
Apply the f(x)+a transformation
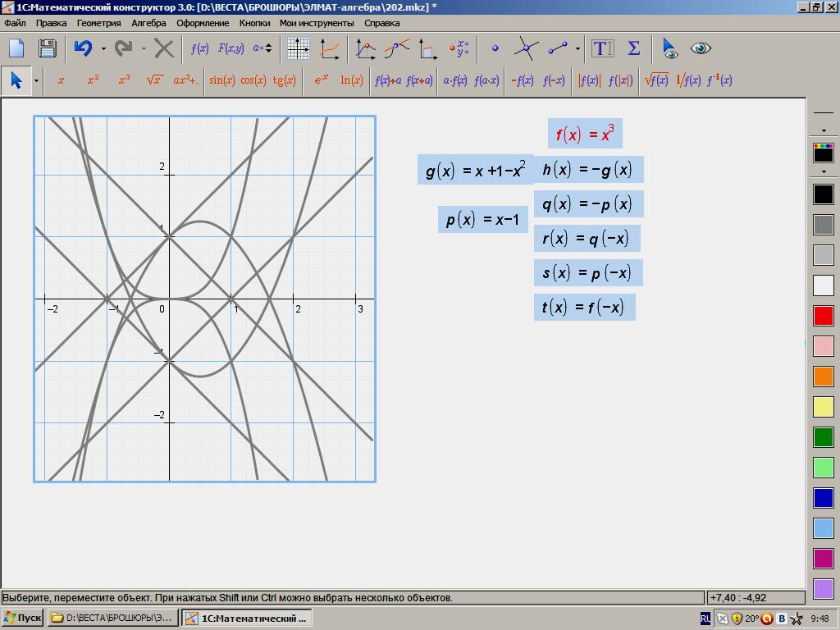[388, 80]
